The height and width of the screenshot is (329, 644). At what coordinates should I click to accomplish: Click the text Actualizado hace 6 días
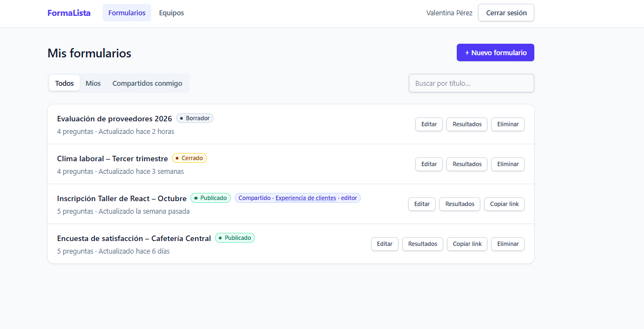(134, 251)
